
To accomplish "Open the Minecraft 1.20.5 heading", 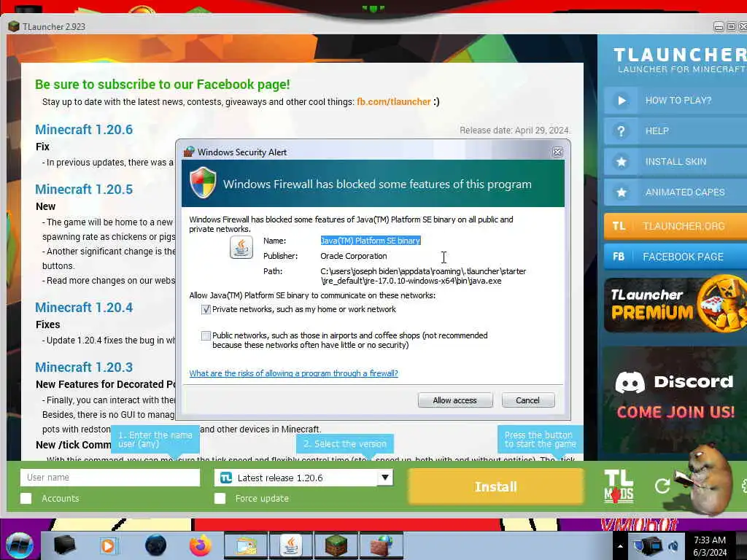I will point(84,190).
